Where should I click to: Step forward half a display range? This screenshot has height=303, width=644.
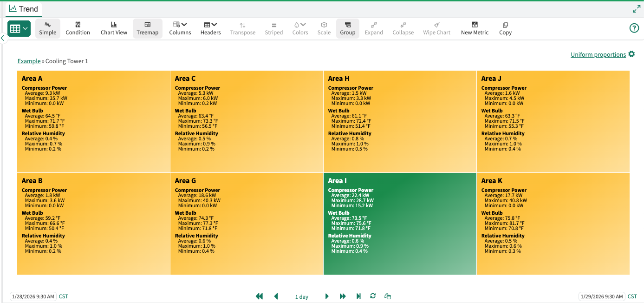tap(327, 296)
